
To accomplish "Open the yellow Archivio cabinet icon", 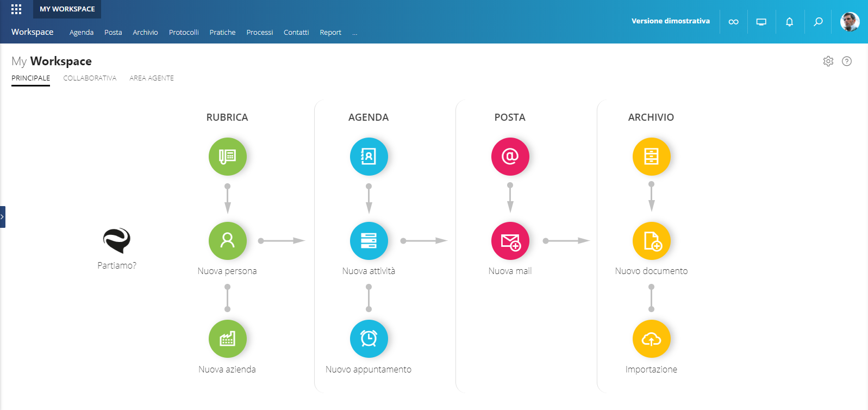I will (x=651, y=157).
